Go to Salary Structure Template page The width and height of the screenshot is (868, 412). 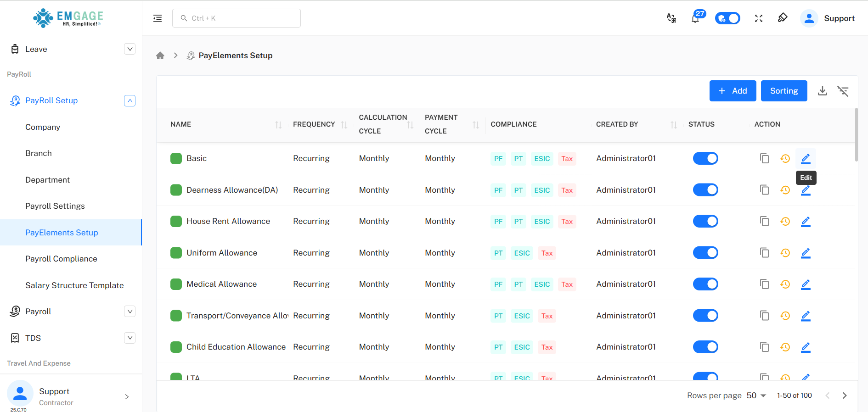pyautogui.click(x=74, y=285)
